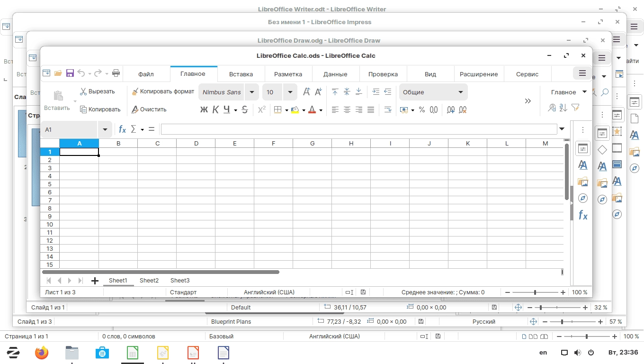Open a file via the Calc folder icon
This screenshot has width=644, height=364.
[x=58, y=73]
